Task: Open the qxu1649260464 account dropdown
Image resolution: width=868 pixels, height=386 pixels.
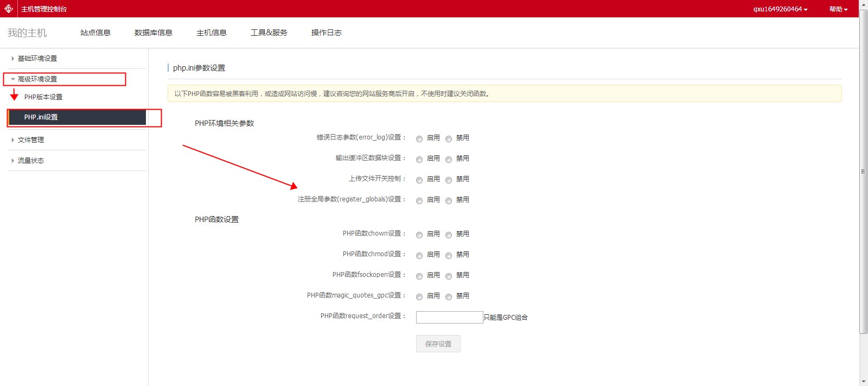Action: [x=780, y=9]
